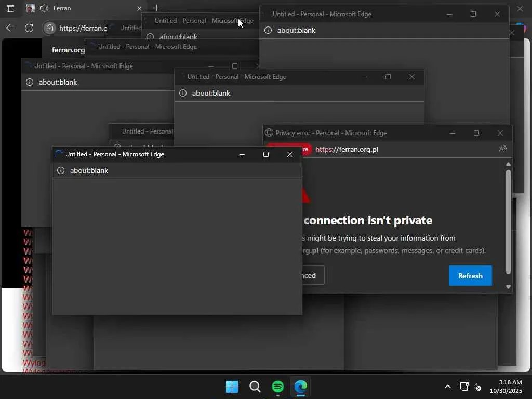Click the Reload button in main Edge window

tap(29, 28)
